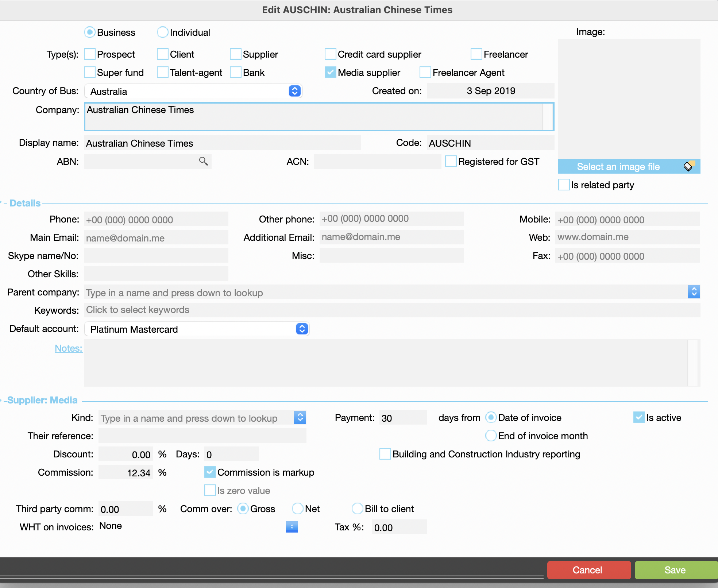Screen dimensions: 718x588
Task: Click the ABN search magnifier icon
Action: pos(203,161)
